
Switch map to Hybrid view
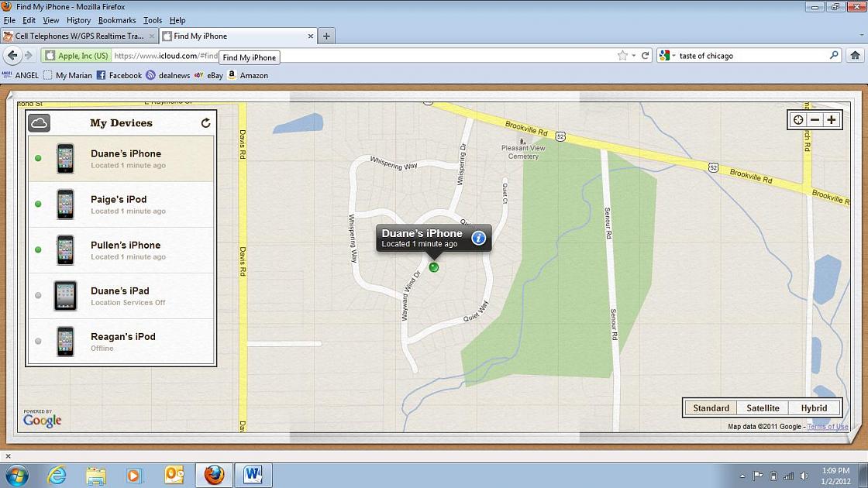(814, 408)
